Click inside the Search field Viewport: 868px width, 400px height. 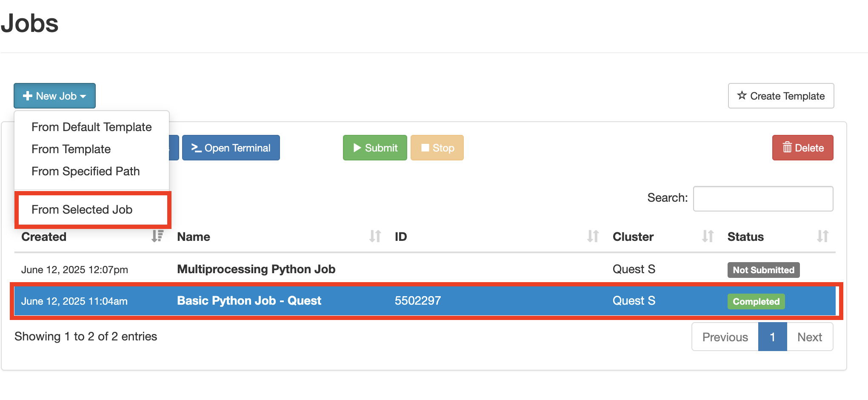[x=762, y=198]
